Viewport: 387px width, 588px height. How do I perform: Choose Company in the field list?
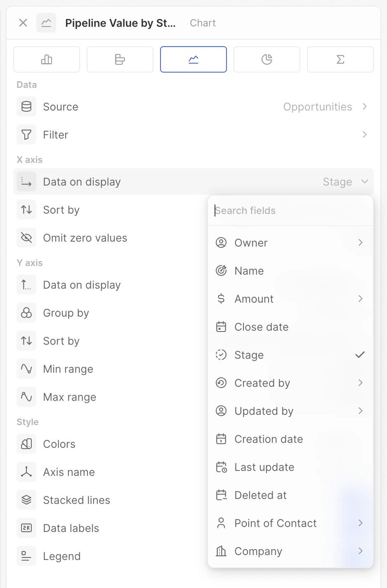pos(290,551)
